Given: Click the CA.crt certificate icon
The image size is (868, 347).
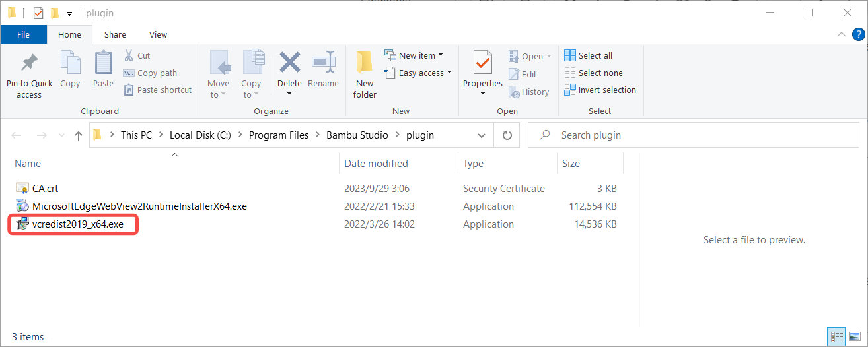Looking at the screenshot, I should pyautogui.click(x=22, y=189).
